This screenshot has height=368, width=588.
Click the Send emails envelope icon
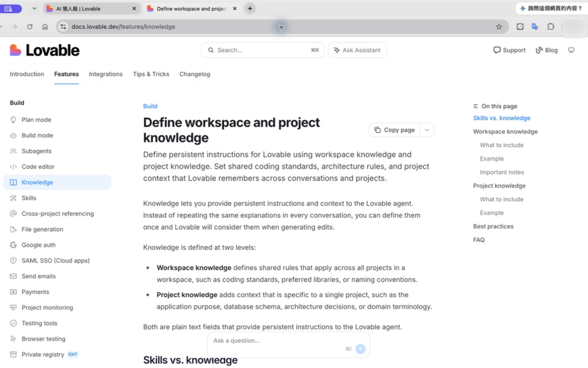pos(14,277)
